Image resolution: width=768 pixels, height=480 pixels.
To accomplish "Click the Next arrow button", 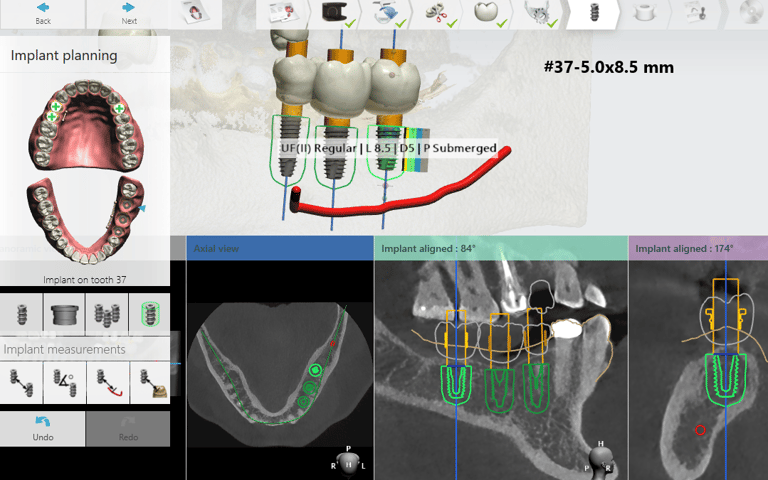I will pos(128,14).
